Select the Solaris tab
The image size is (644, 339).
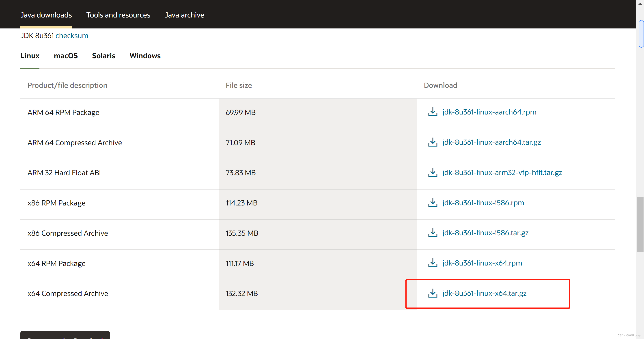(103, 56)
